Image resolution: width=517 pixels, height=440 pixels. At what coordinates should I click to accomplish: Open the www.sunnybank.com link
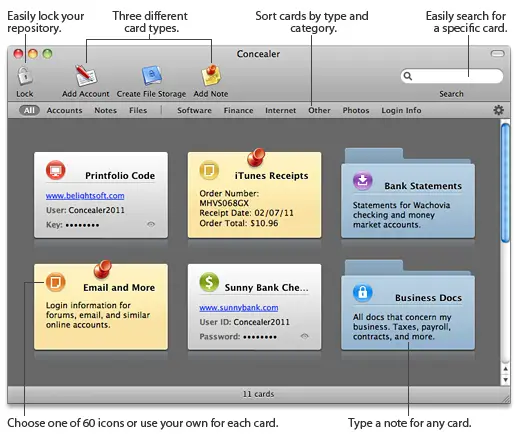point(239,308)
